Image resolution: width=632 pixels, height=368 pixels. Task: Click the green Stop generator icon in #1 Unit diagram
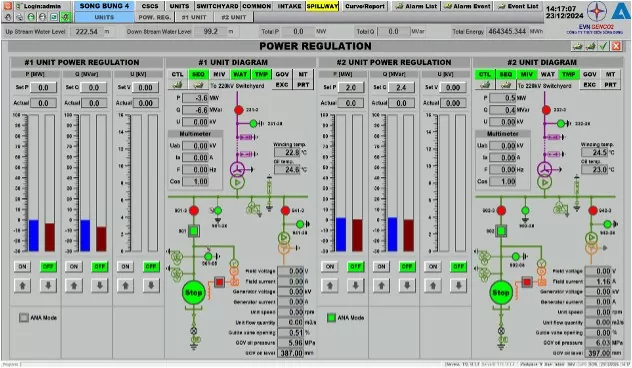(x=193, y=293)
